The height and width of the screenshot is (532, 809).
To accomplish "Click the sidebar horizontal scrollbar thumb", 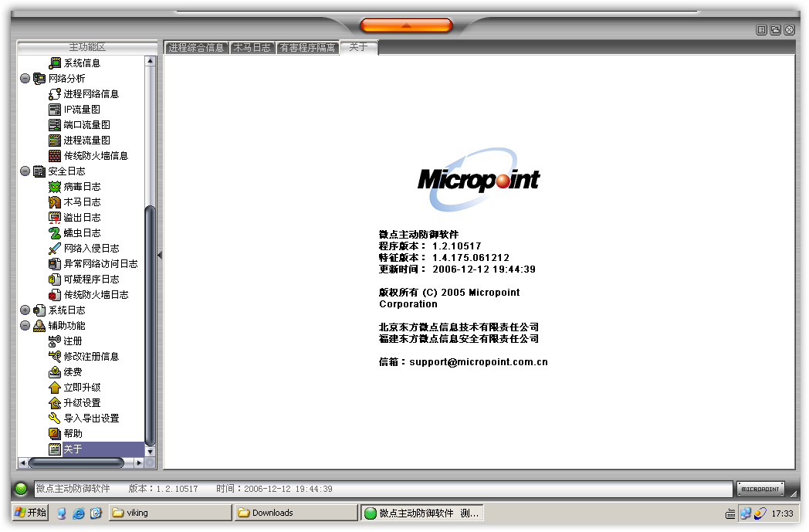I will point(76,463).
